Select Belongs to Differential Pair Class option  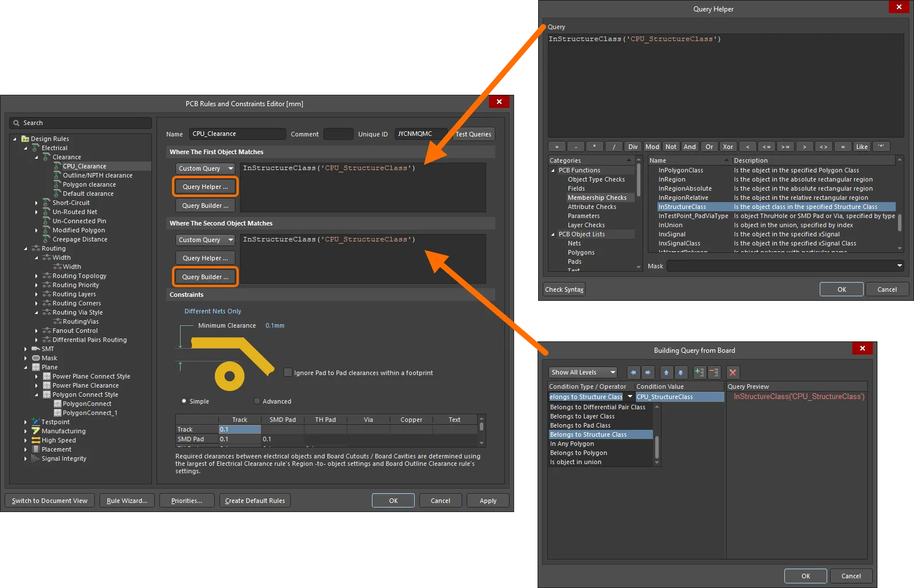(x=600, y=407)
